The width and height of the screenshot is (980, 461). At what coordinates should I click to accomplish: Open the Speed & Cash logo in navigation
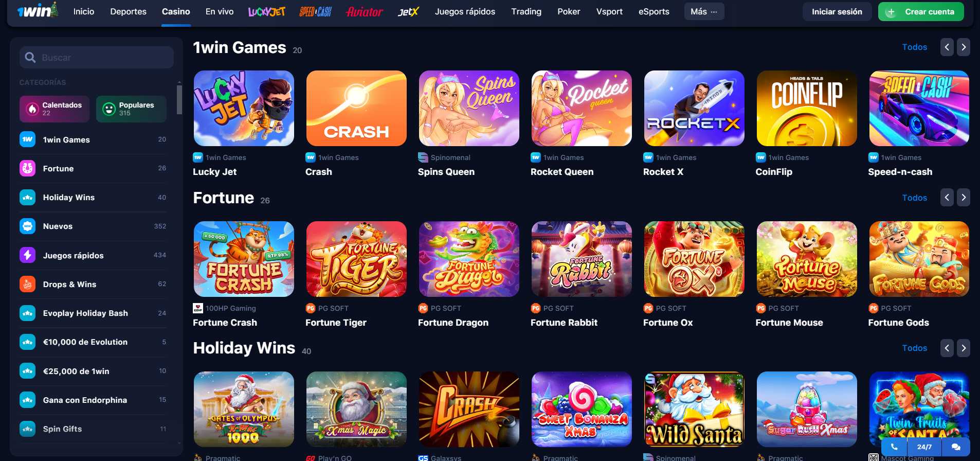(315, 11)
